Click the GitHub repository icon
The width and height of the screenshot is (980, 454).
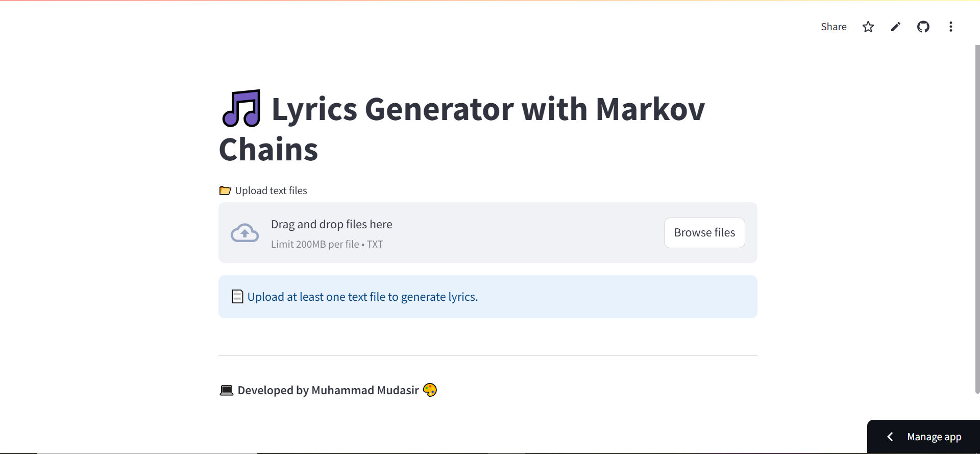[x=923, y=27]
